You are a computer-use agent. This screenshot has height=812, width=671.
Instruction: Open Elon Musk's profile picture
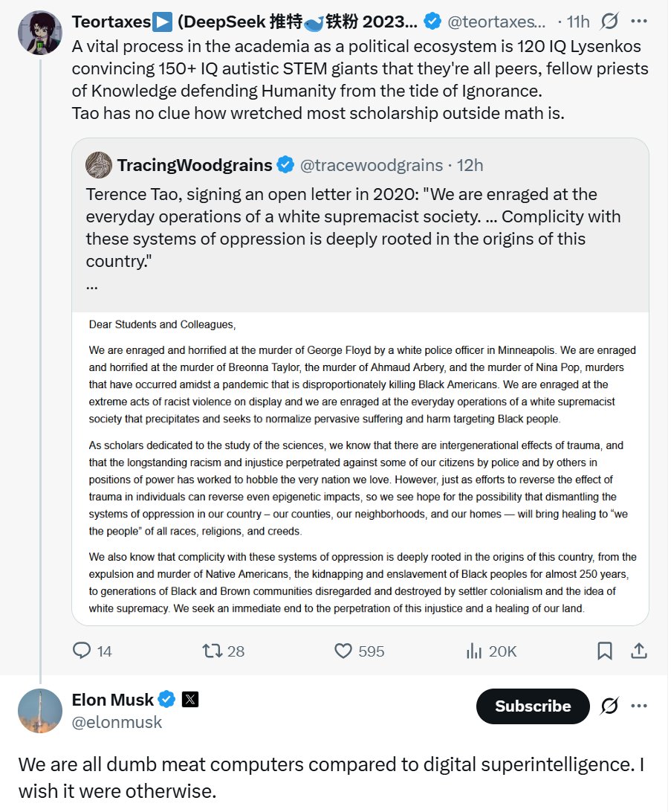[x=40, y=711]
